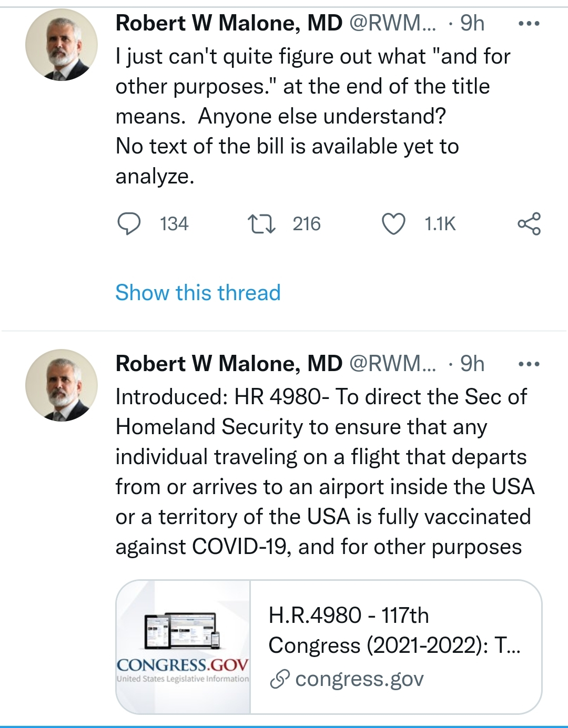View the 216 retweets count

[x=307, y=224]
